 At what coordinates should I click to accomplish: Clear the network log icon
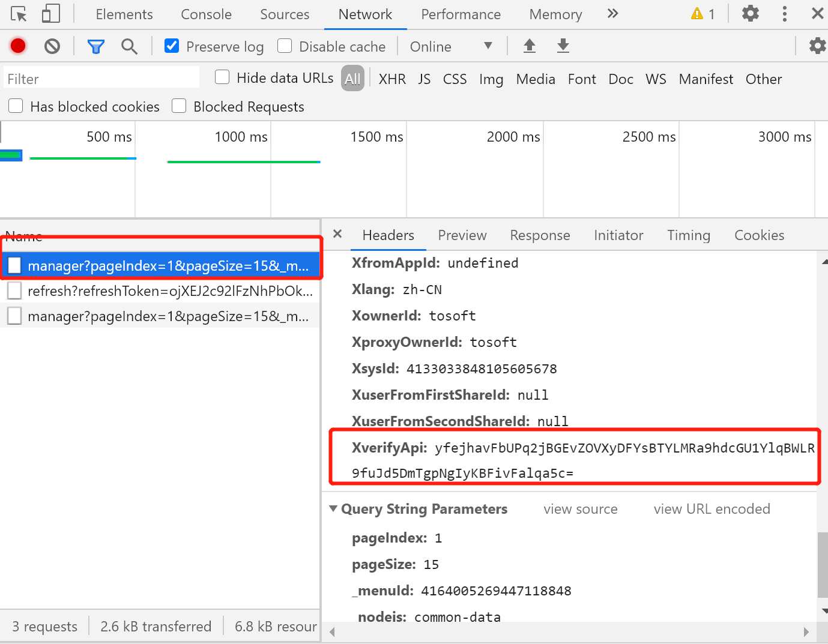[52, 46]
